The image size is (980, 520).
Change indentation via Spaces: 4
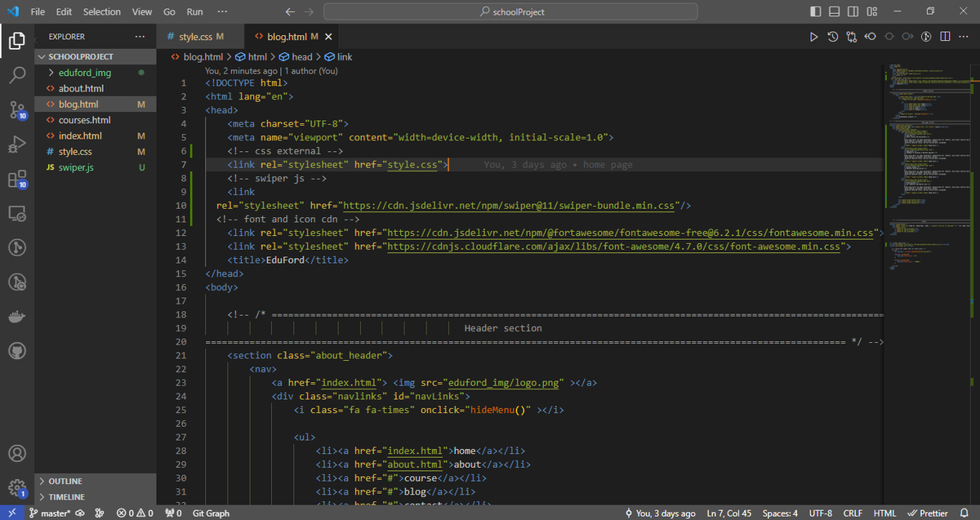point(780,513)
